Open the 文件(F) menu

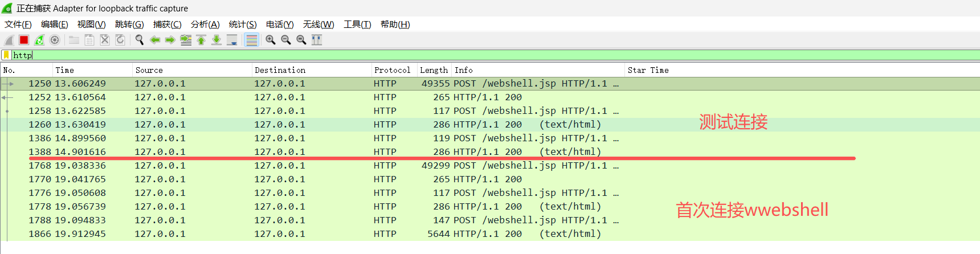(x=18, y=24)
